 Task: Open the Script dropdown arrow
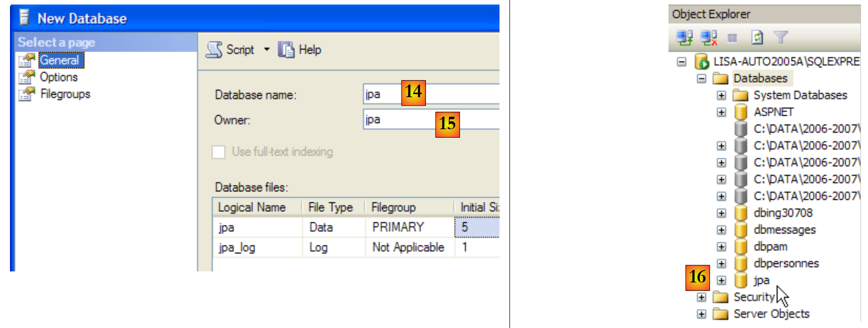click(266, 49)
